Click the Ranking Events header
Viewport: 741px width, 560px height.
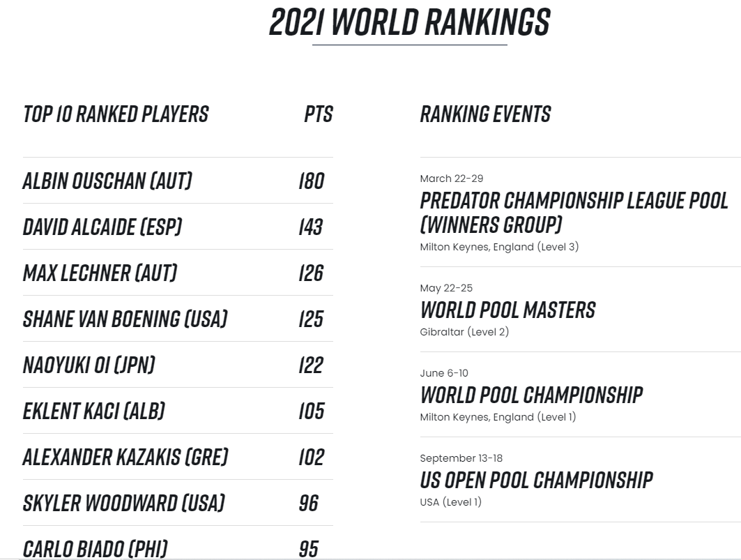tap(485, 114)
